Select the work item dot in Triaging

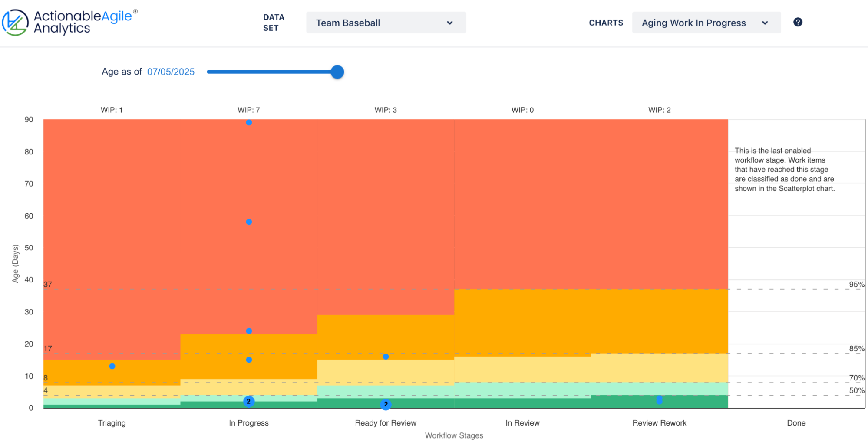(112, 367)
